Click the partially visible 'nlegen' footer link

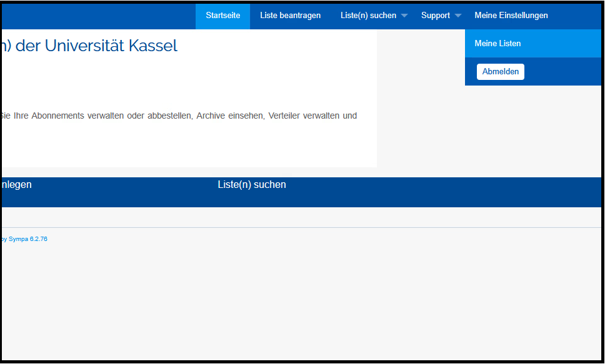17,185
